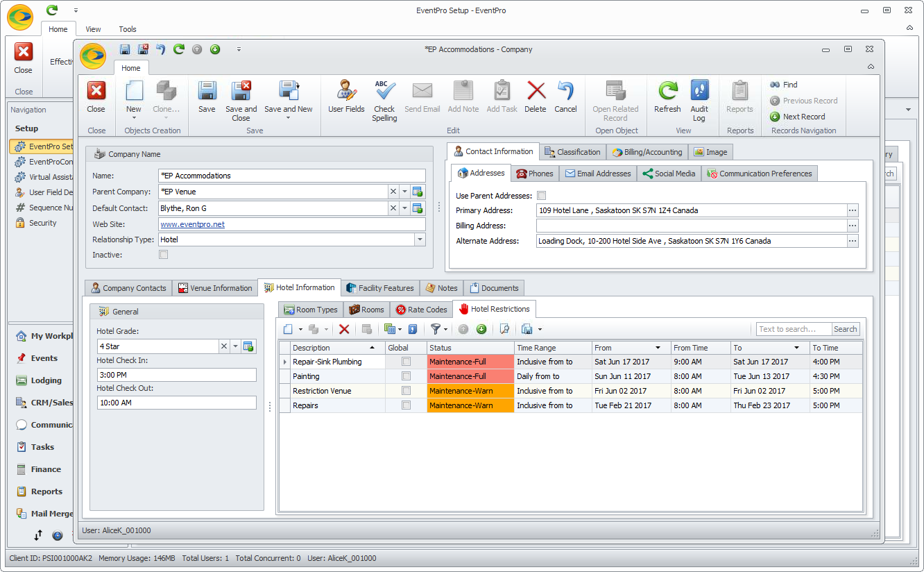The height and width of the screenshot is (572, 924).
Task: Click quick-access green refresh icon in Company window
Action: click(179, 49)
